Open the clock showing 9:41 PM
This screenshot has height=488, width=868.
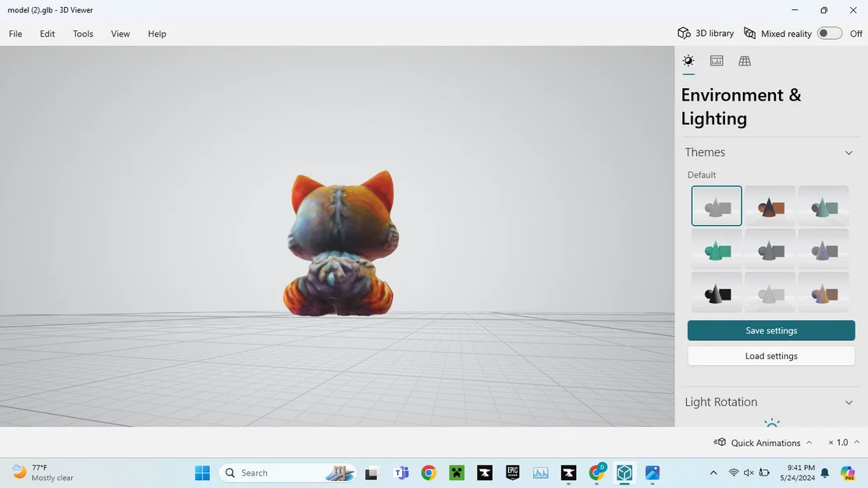[x=797, y=472]
